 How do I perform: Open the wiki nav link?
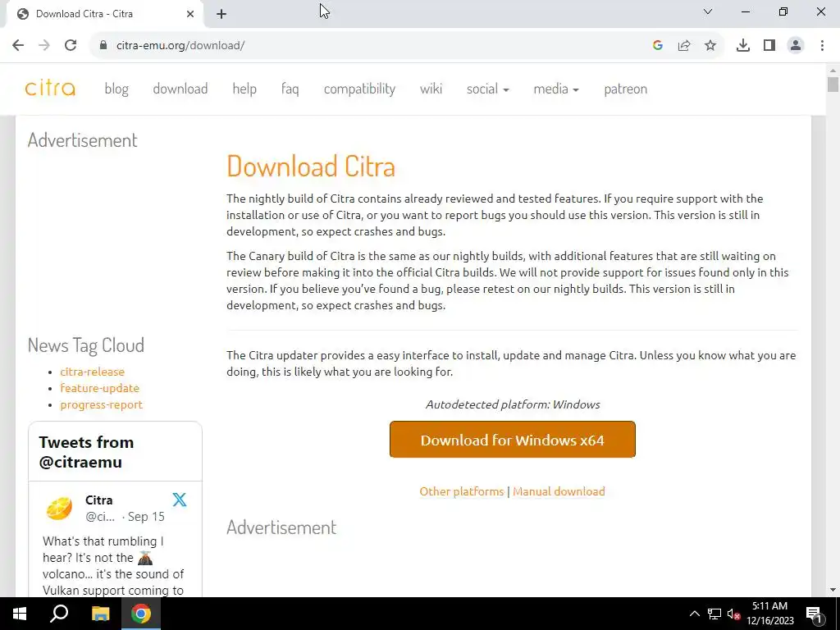(431, 89)
